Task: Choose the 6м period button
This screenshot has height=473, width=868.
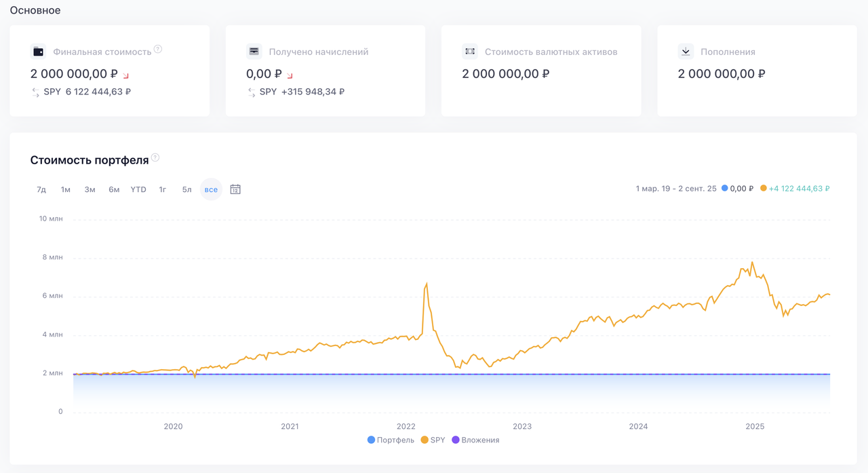Action: (x=114, y=189)
